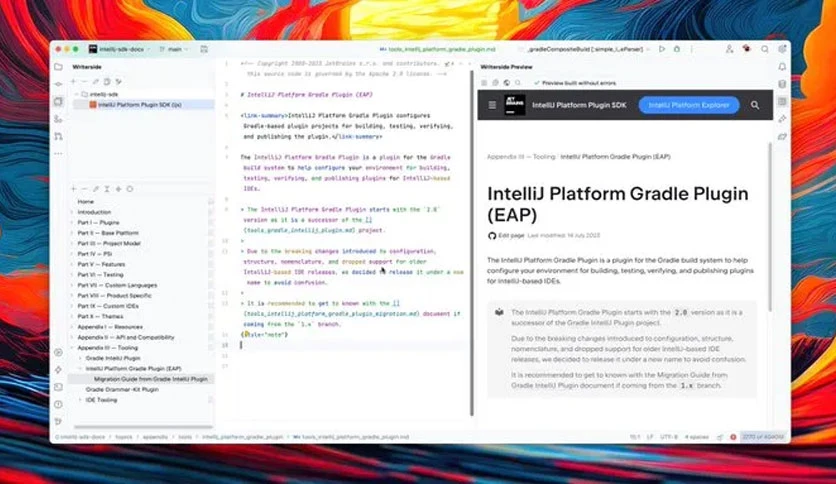Click the globe open-in-browser icon in preview toolbar

[x=507, y=83]
